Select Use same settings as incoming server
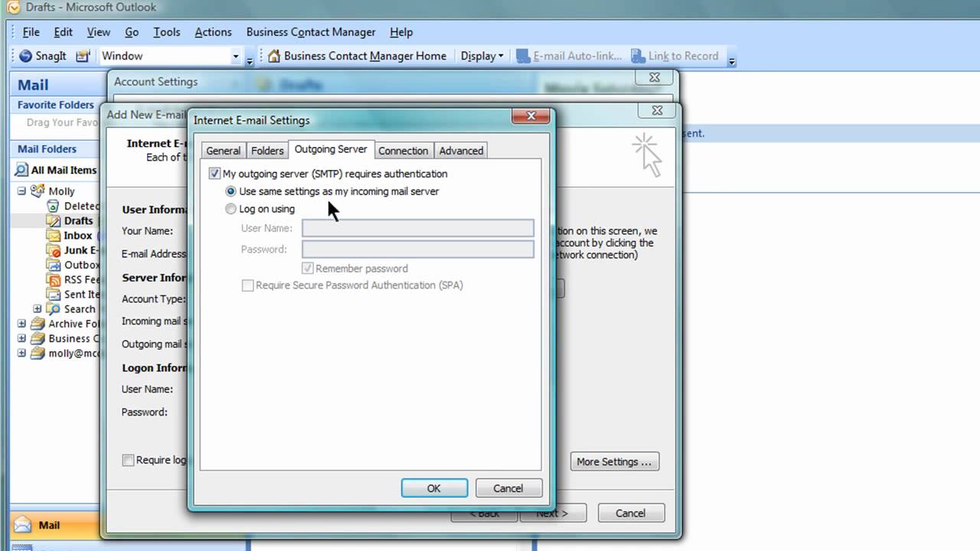Viewport: 980px width, 551px height. (231, 191)
